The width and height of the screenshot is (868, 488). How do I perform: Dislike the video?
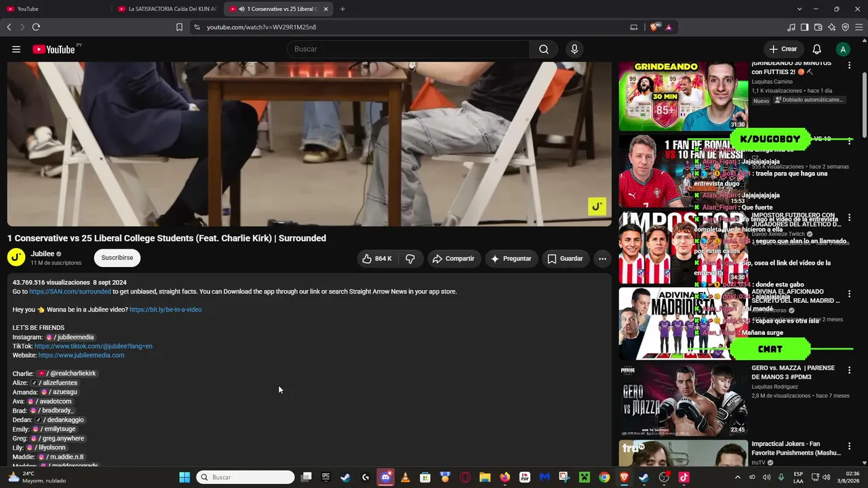coord(410,258)
